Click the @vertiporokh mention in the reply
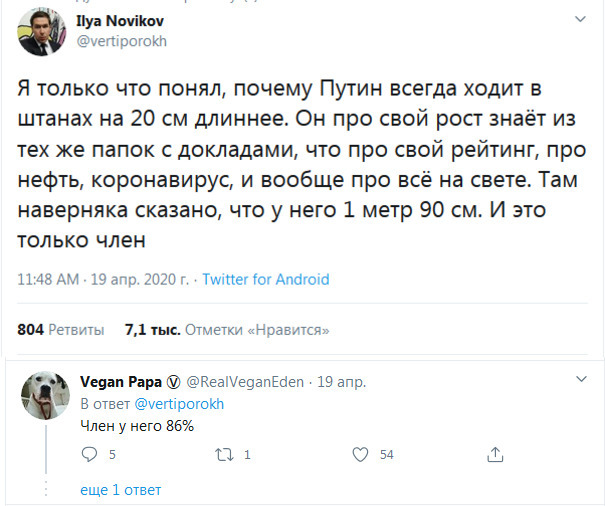Image resolution: width=605 pixels, height=506 pixels. (179, 403)
